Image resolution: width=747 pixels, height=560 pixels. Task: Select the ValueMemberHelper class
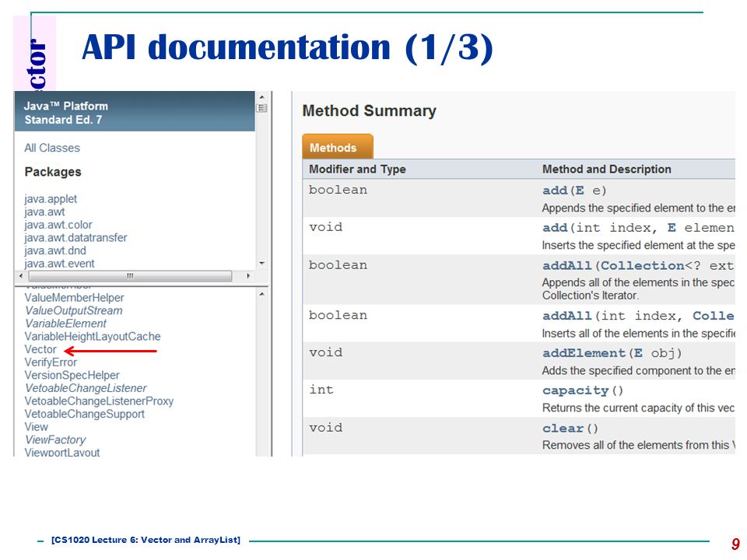coord(75,298)
